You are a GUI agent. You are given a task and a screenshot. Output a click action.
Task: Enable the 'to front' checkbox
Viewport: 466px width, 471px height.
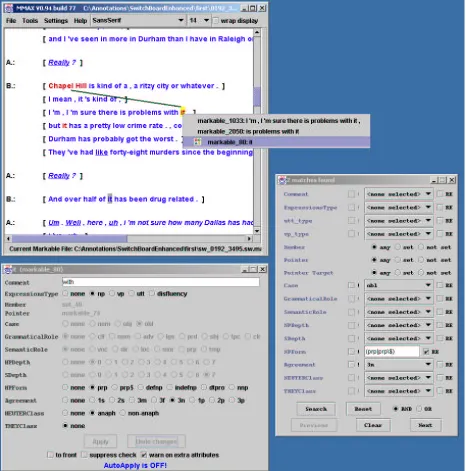point(50,455)
